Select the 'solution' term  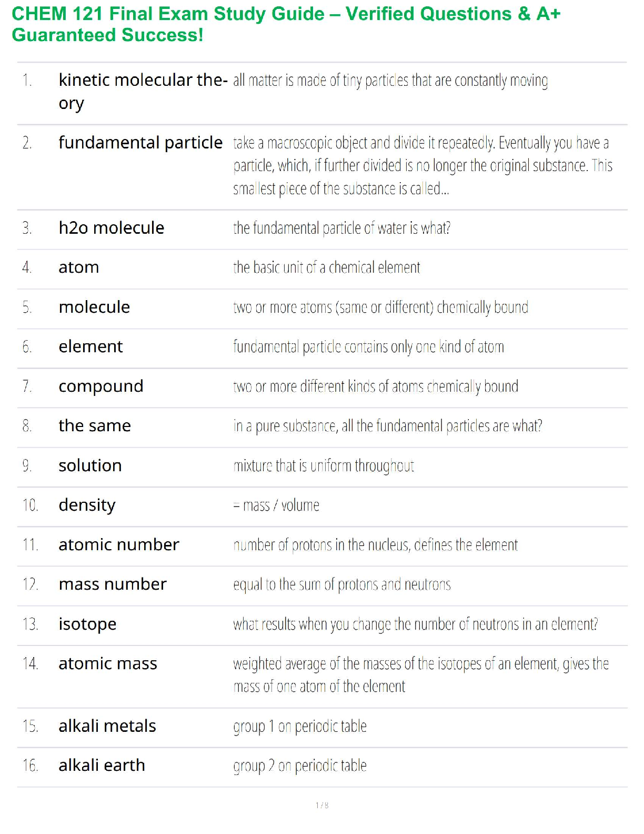tap(90, 465)
